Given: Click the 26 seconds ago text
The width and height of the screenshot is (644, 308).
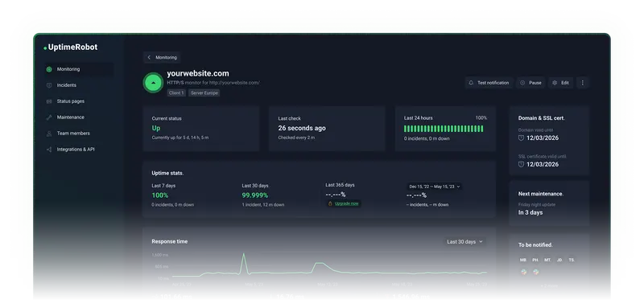Looking at the screenshot, I should (x=302, y=128).
